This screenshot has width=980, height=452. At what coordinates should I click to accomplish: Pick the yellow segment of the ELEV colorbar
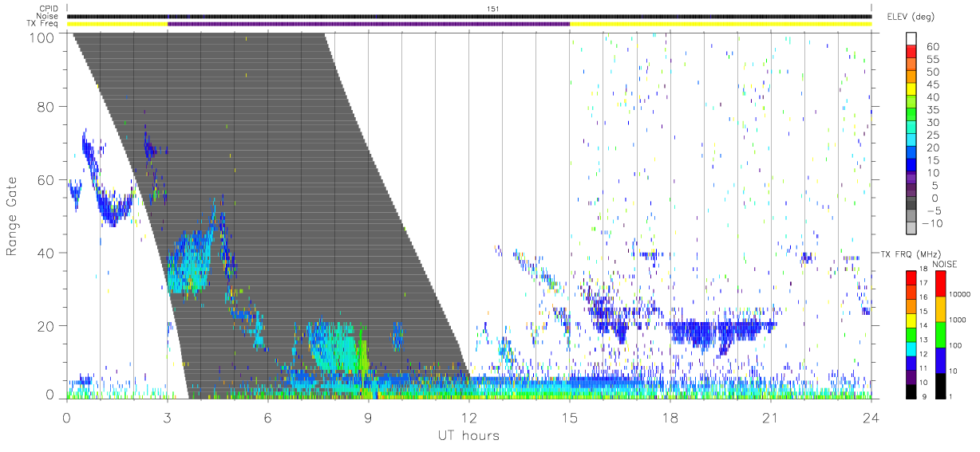(911, 90)
